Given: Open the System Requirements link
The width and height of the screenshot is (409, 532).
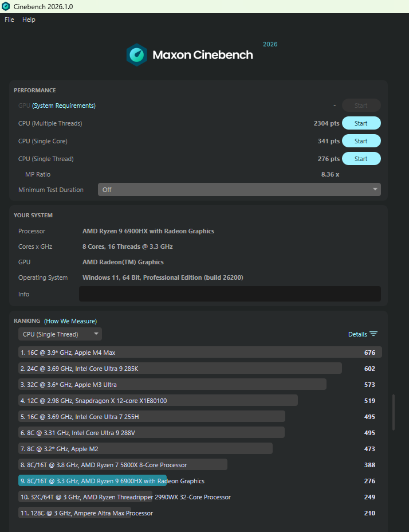Looking at the screenshot, I should point(64,105).
